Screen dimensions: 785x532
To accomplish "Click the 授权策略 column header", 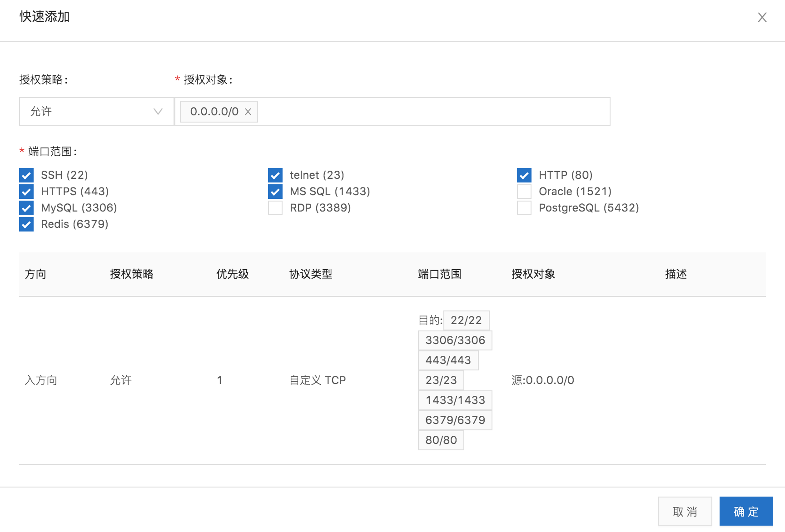I will 132,274.
